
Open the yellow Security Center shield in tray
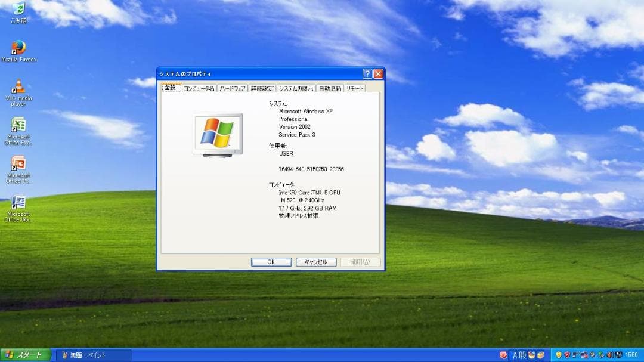click(x=558, y=355)
